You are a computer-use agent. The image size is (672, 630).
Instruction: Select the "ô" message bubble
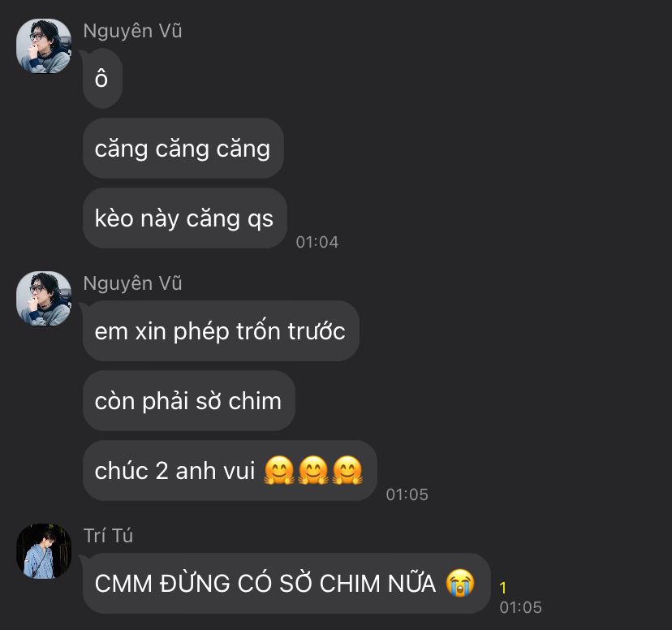tap(102, 79)
